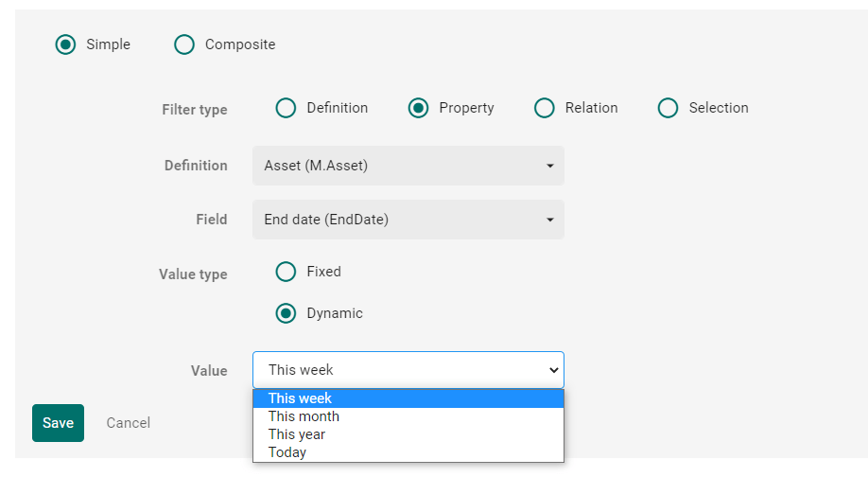Open the Asset (M.Asset) definition dropdown
The width and height of the screenshot is (868, 477).
click(x=408, y=166)
